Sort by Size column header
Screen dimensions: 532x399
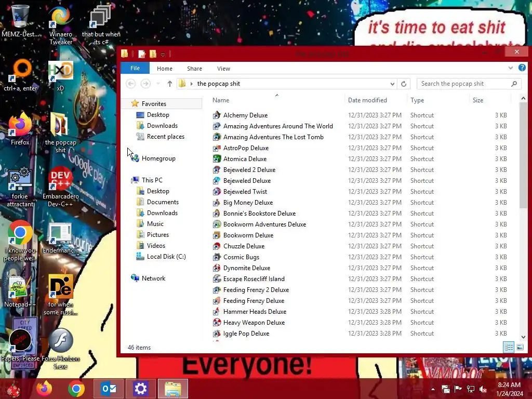pos(490,100)
